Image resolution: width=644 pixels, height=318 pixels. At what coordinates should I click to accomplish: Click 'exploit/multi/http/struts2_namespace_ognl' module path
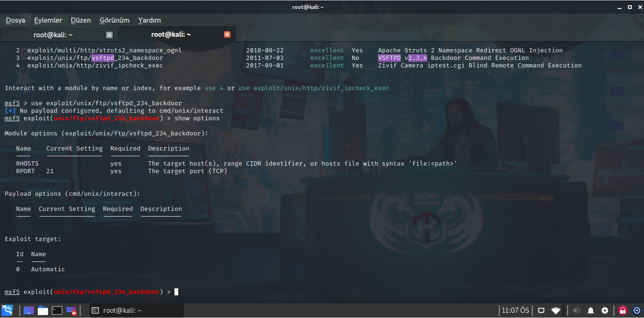105,50
